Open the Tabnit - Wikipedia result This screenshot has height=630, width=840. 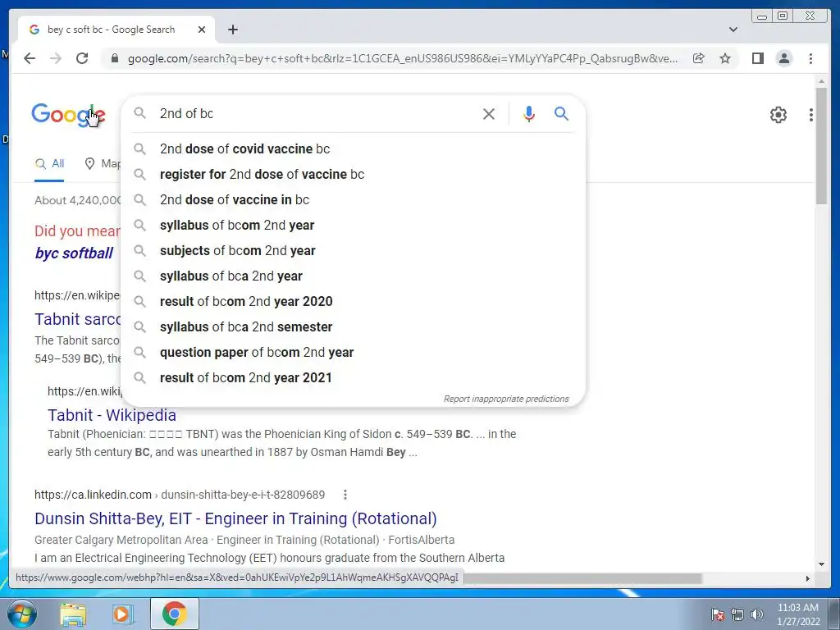click(112, 415)
